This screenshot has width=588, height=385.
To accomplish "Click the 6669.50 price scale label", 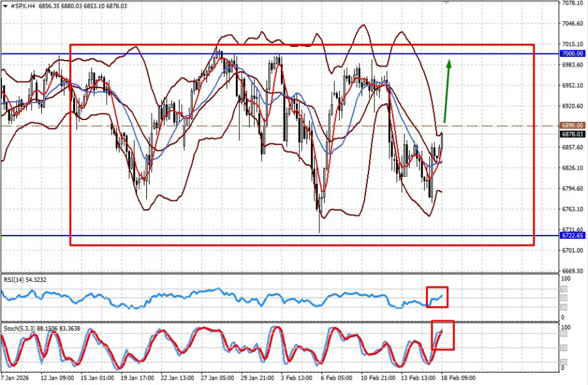I will click(572, 271).
